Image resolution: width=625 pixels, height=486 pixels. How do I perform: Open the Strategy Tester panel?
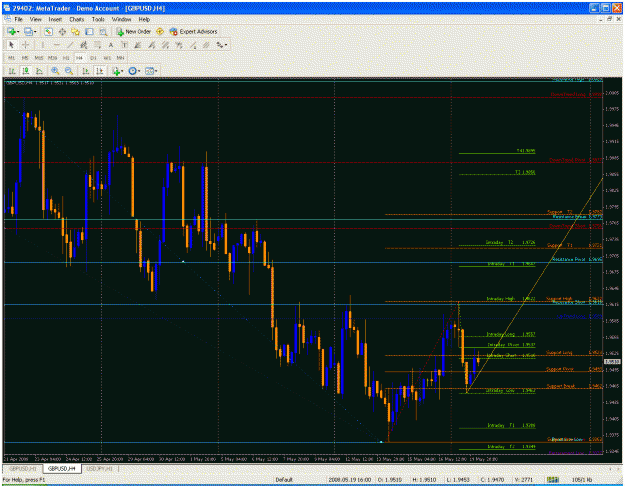103,31
